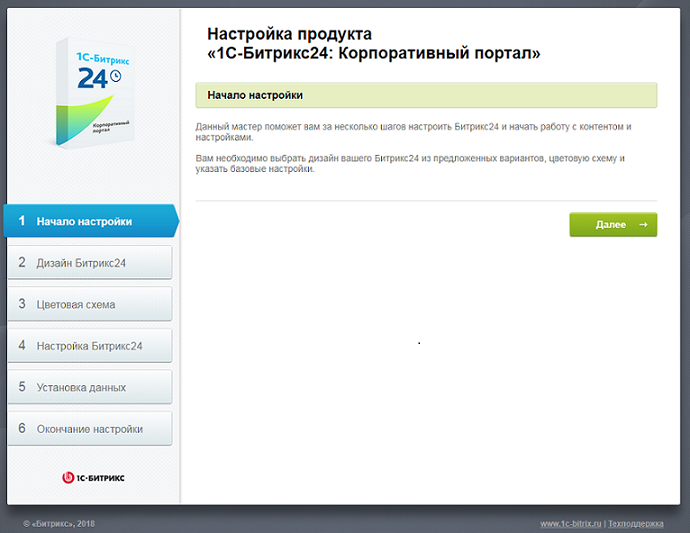Click the clock icon on the product box
The height and width of the screenshot is (533, 690).
click(x=115, y=76)
